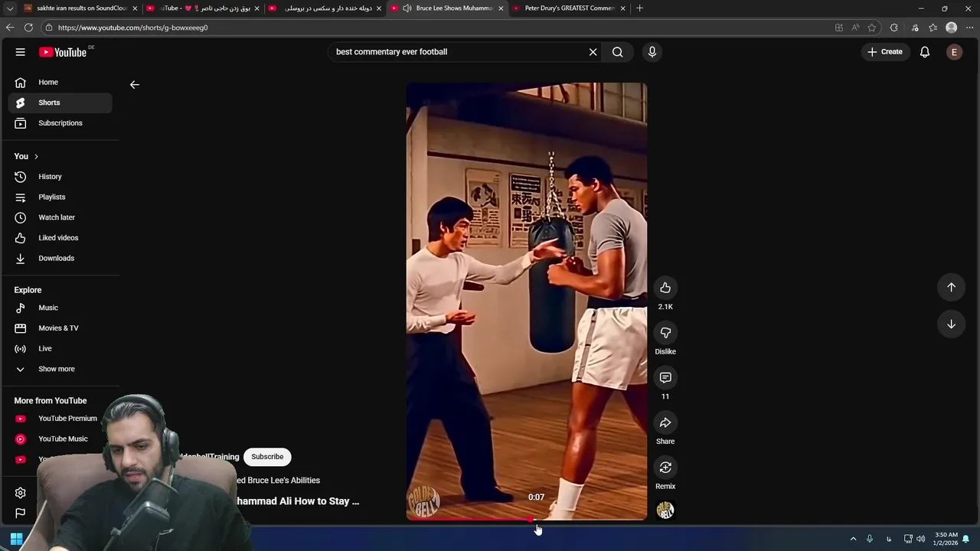Viewport: 980px width, 551px height.
Task: Open the notifications bell
Action: pyautogui.click(x=925, y=52)
